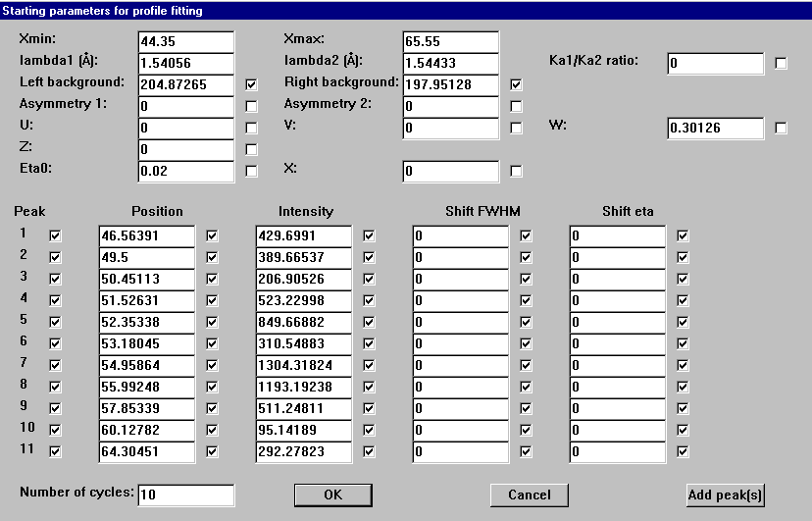Toggle the Right background checkbox

pos(517,85)
